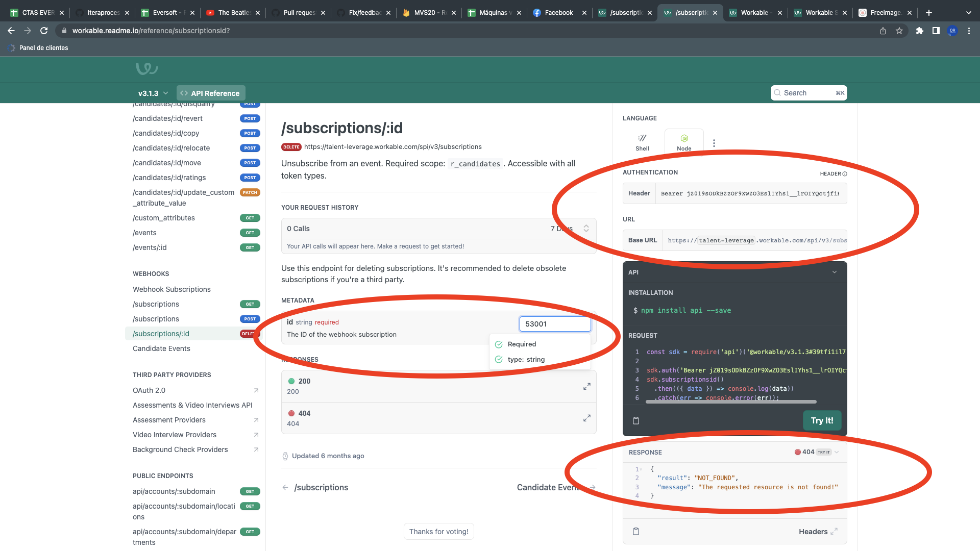Viewport: 980px width, 551px height.
Task: Open Webhook Subscriptions sidebar link
Action: (x=171, y=289)
